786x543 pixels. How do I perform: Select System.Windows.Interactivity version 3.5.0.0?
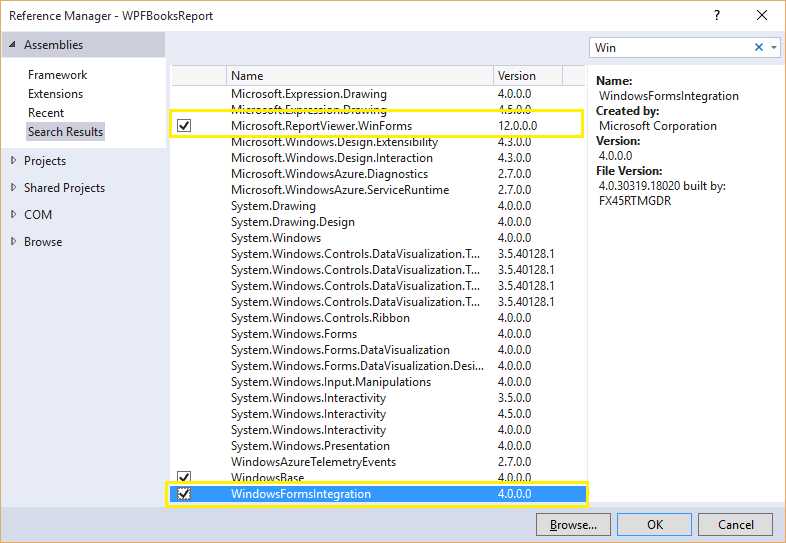pos(378,398)
